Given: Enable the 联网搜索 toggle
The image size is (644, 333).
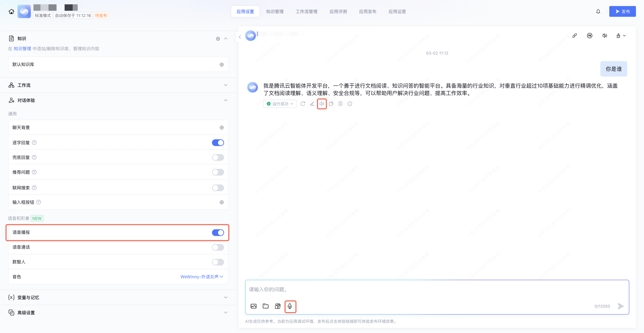Looking at the screenshot, I should [218, 188].
